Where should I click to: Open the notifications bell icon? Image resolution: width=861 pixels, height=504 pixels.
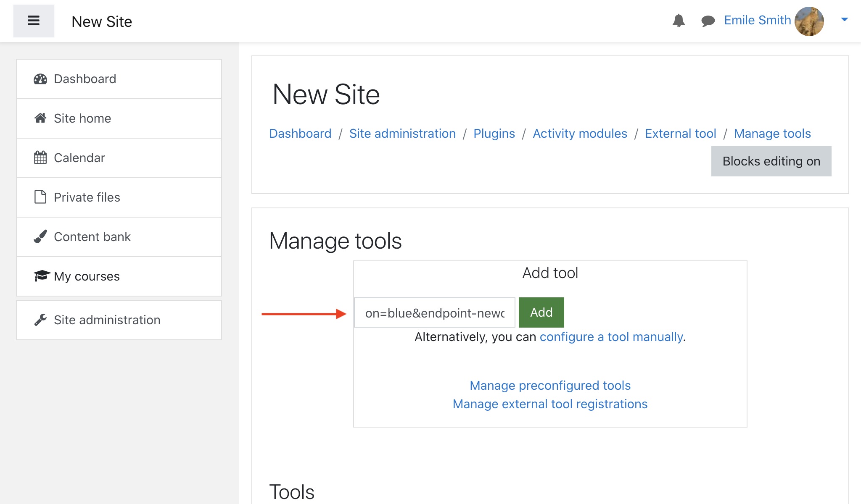[x=679, y=20]
